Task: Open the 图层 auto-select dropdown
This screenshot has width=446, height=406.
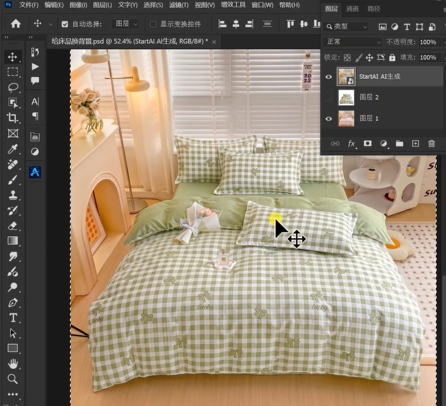Action: tap(125, 24)
